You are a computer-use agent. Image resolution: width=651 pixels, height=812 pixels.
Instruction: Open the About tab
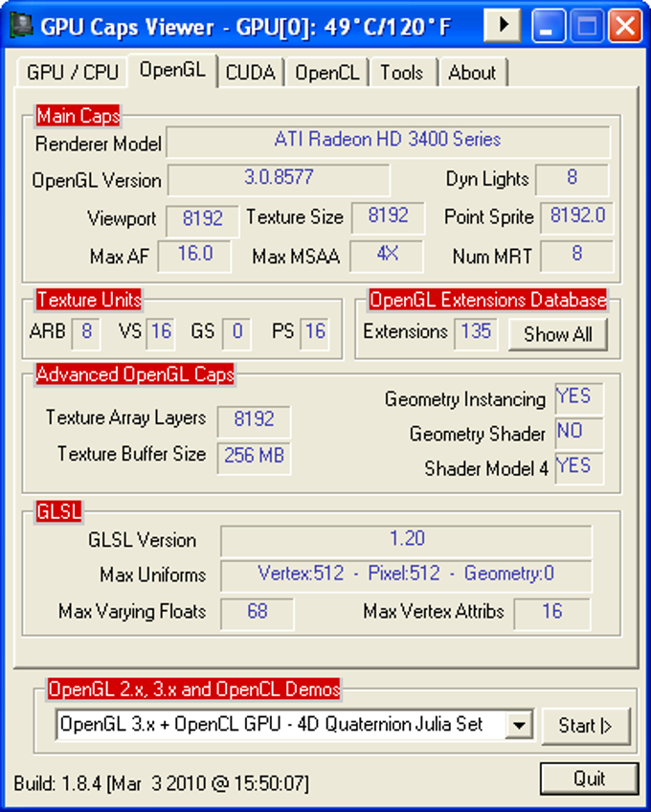[x=472, y=73]
